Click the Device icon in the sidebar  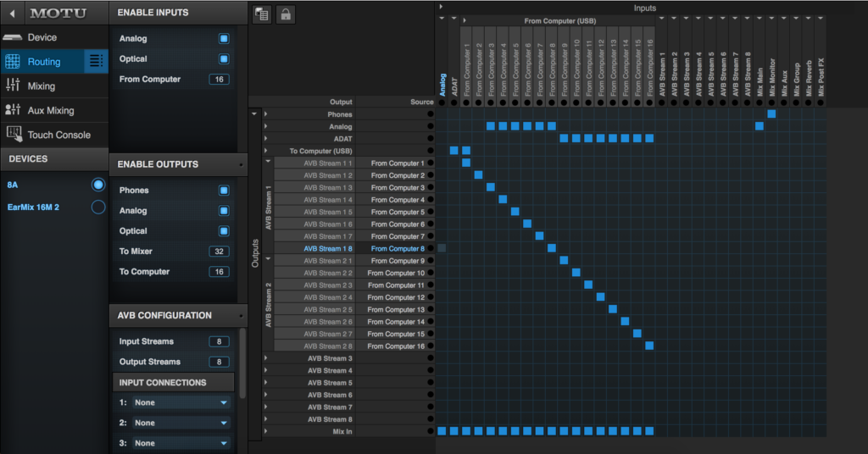(x=13, y=37)
